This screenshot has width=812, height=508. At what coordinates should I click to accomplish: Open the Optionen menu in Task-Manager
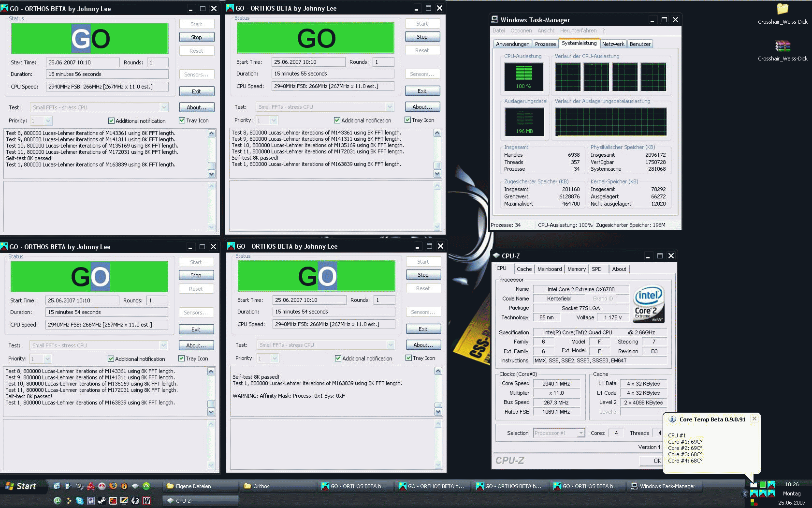coord(521,30)
